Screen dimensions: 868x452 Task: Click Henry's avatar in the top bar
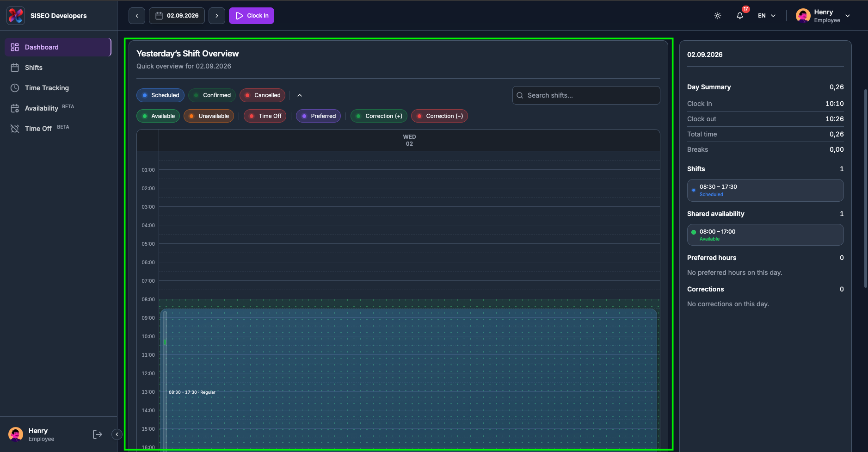point(803,16)
